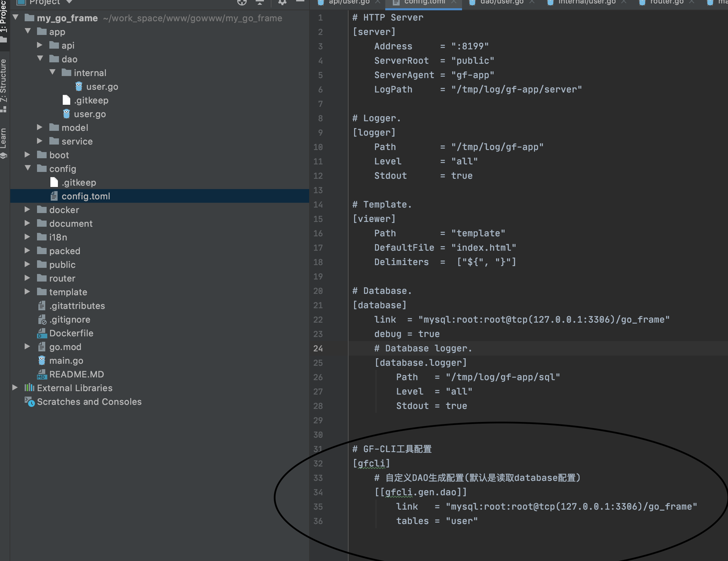Click config.toml's file icon on its tab
This screenshot has height=561, width=728.
point(396,2)
